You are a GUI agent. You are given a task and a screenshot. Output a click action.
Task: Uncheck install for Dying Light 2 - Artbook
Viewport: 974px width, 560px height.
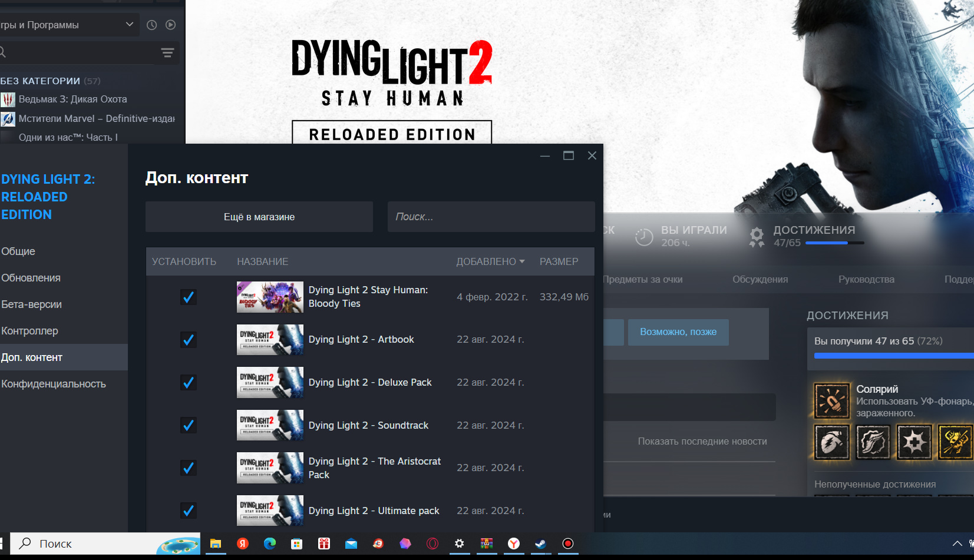[x=189, y=340]
